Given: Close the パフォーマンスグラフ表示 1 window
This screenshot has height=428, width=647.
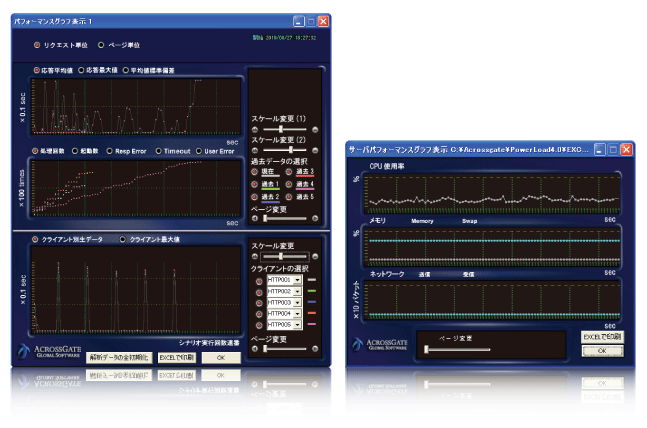Looking at the screenshot, I should click(324, 21).
